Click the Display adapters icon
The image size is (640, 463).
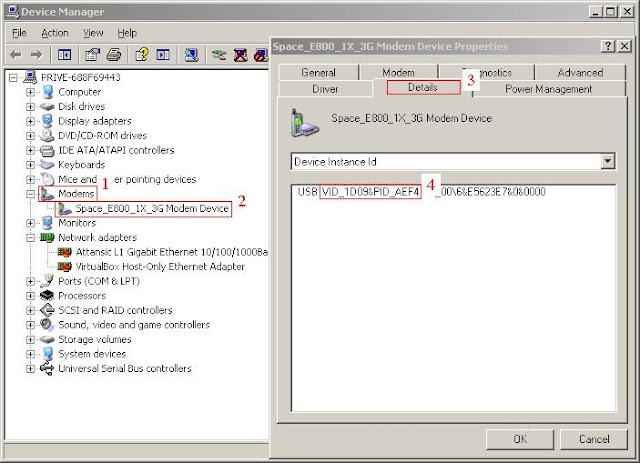point(48,121)
